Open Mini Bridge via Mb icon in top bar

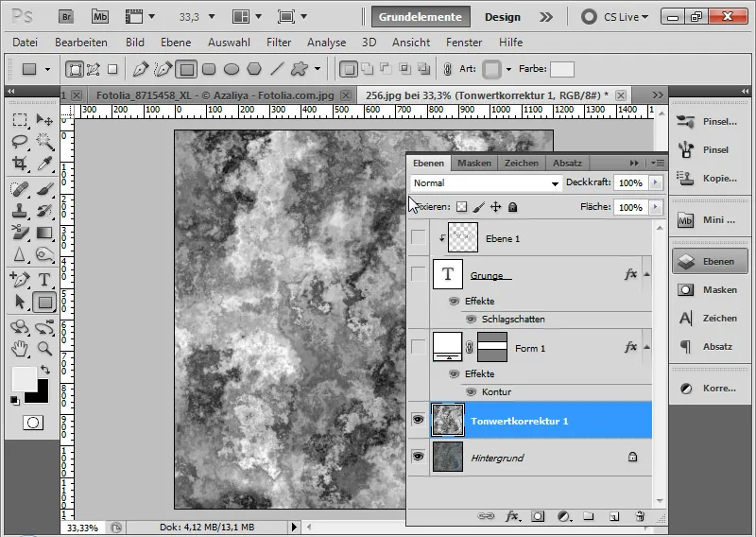point(100,17)
